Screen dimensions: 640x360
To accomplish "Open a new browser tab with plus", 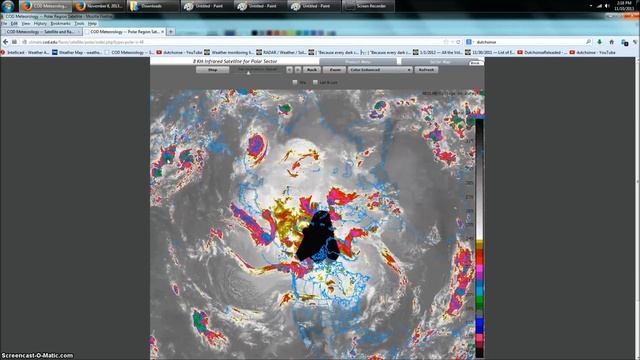I will [171, 31].
